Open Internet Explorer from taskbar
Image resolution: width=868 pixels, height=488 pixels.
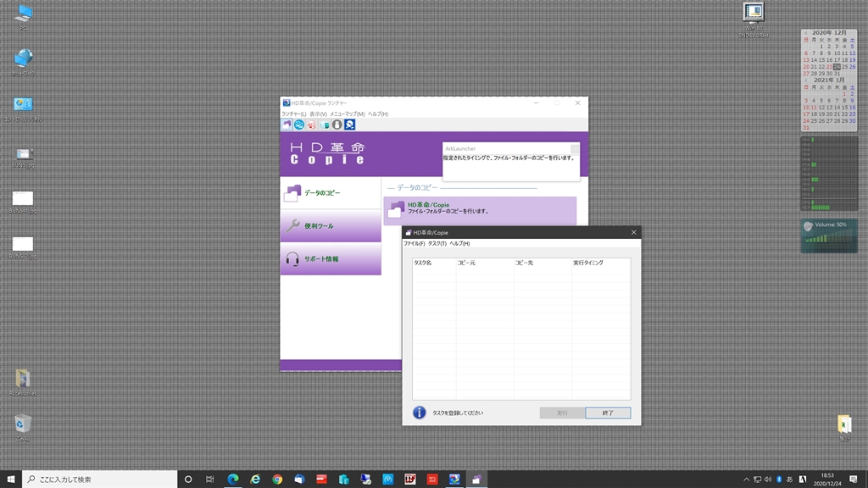click(x=255, y=480)
